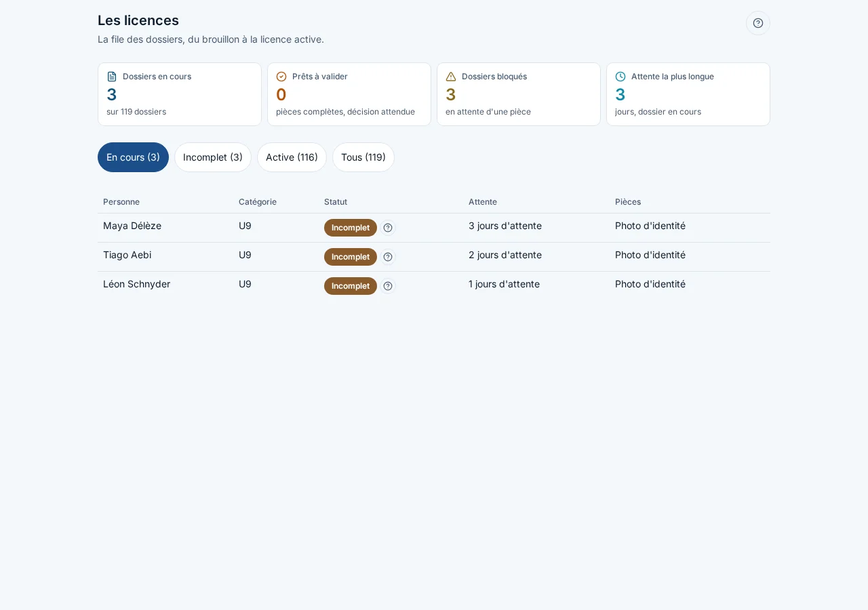The image size is (868, 610).
Task: Open Tiago Aebi's dossier row
Action: coord(434,257)
